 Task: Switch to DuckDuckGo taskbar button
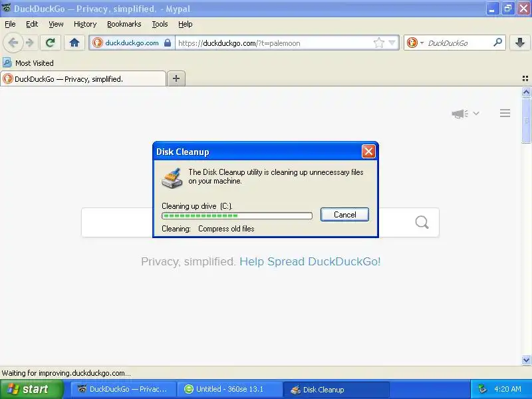pyautogui.click(x=123, y=389)
